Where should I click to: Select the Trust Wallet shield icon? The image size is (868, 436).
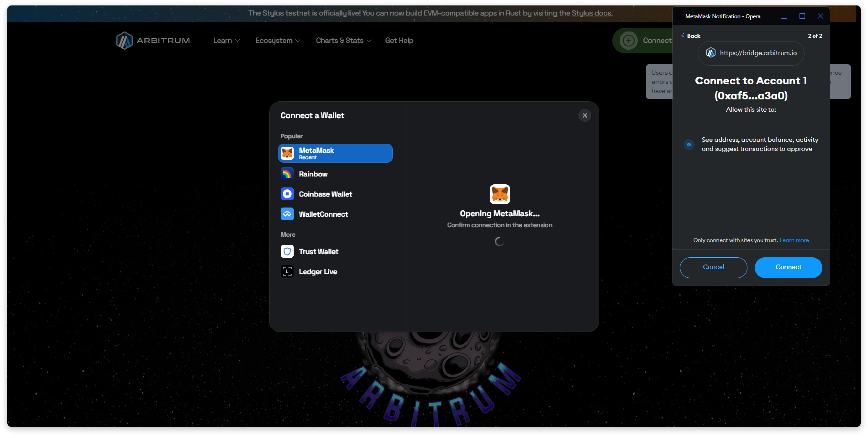pyautogui.click(x=287, y=252)
